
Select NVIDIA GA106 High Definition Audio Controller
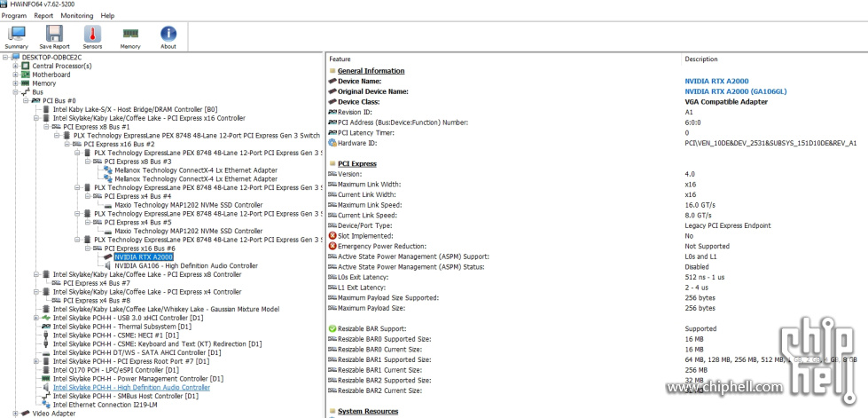tap(186, 266)
